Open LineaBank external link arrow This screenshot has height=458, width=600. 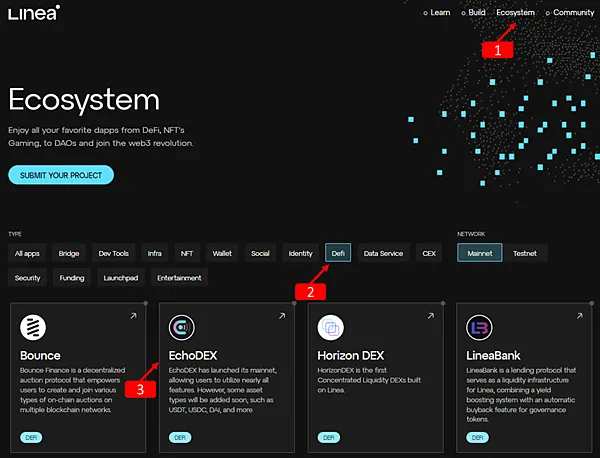(580, 316)
